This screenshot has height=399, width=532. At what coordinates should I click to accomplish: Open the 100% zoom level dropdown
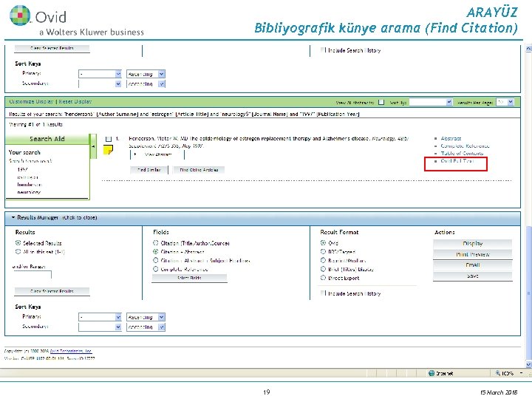pyautogui.click(x=522, y=373)
